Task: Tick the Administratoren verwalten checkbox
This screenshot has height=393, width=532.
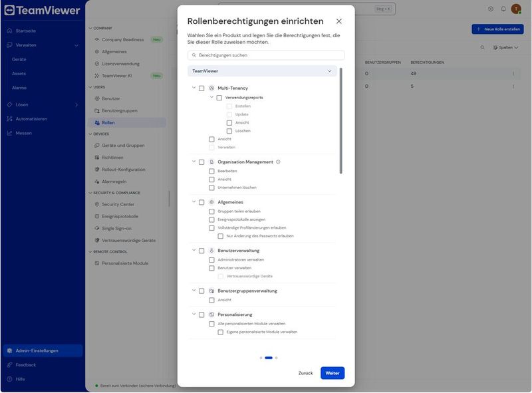Action: pyautogui.click(x=211, y=260)
